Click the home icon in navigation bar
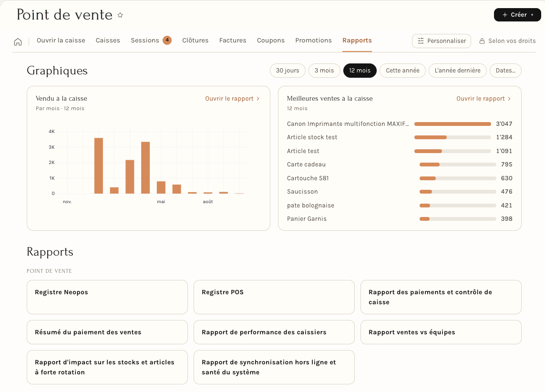 pos(18,41)
